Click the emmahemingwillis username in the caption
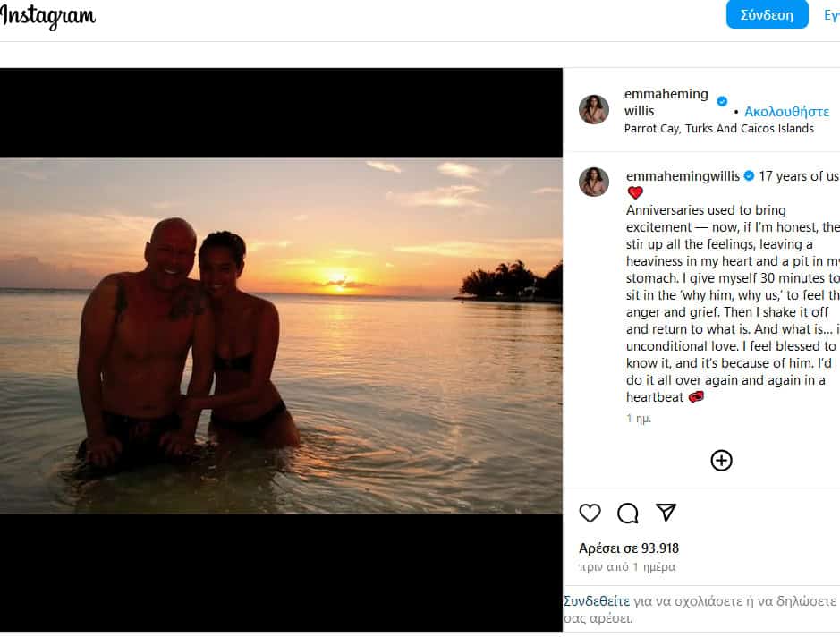Screen dimensions: 840x637 [x=683, y=176]
